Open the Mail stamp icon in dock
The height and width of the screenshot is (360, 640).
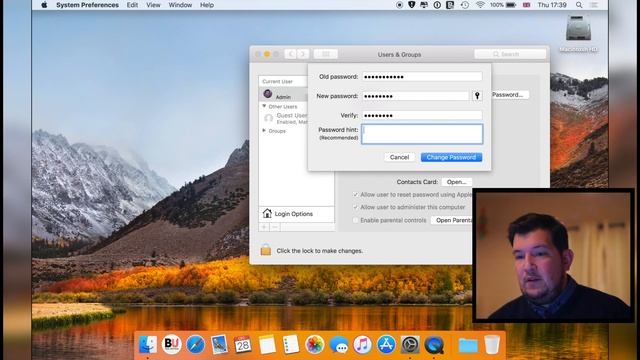(x=219, y=344)
